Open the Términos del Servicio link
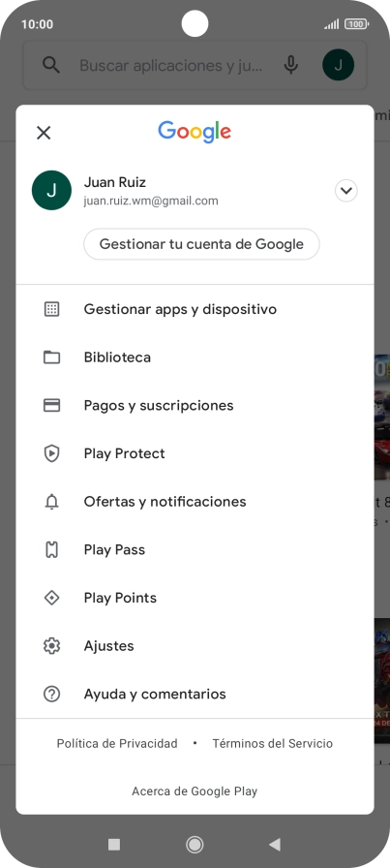Screen dimensions: 390x868 [273, 743]
